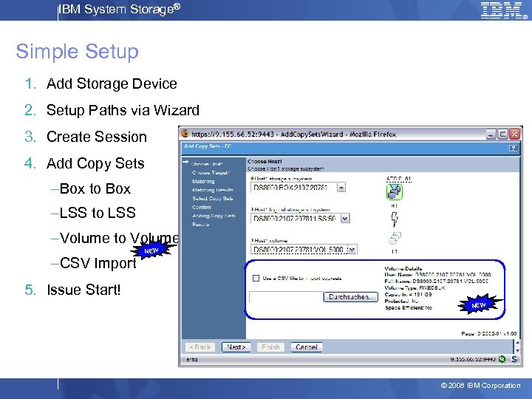Select the Choose Host1 wizard step
The image size is (532, 399).
207,164
